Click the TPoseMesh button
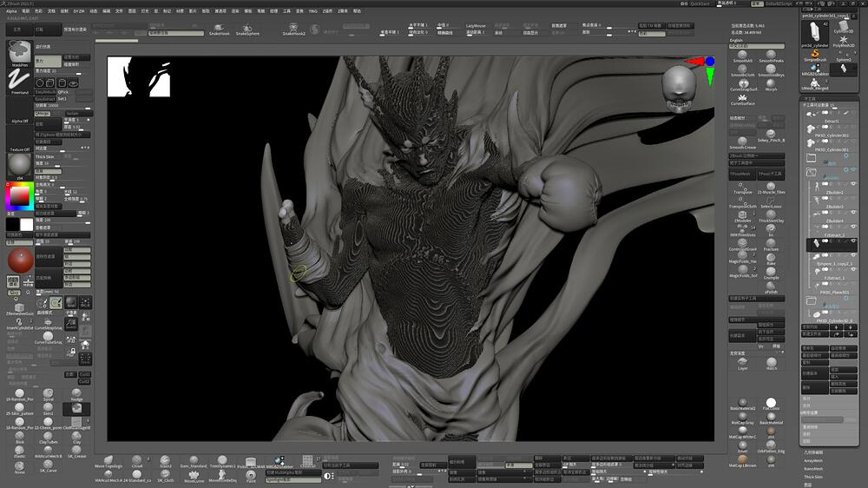The width and height of the screenshot is (868, 488). click(x=742, y=174)
